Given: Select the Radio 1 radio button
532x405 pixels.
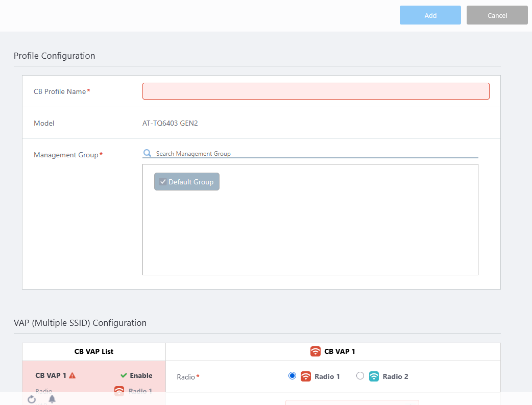Looking at the screenshot, I should point(292,376).
